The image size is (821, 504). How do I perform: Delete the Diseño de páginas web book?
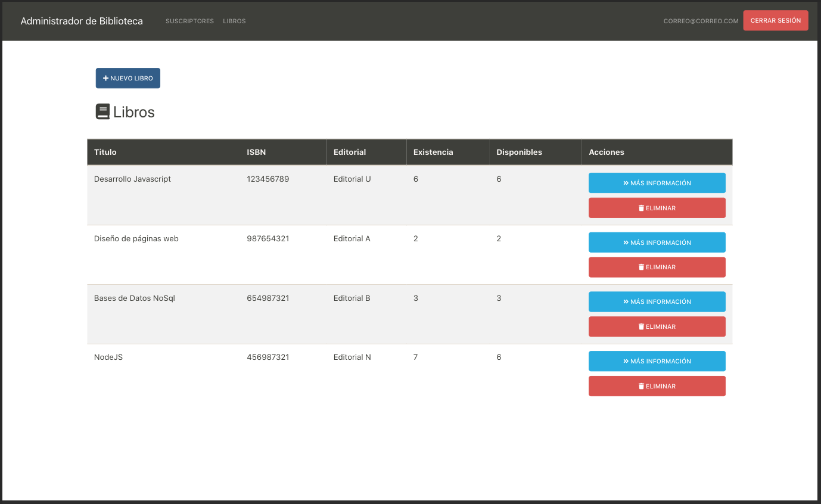tap(657, 267)
